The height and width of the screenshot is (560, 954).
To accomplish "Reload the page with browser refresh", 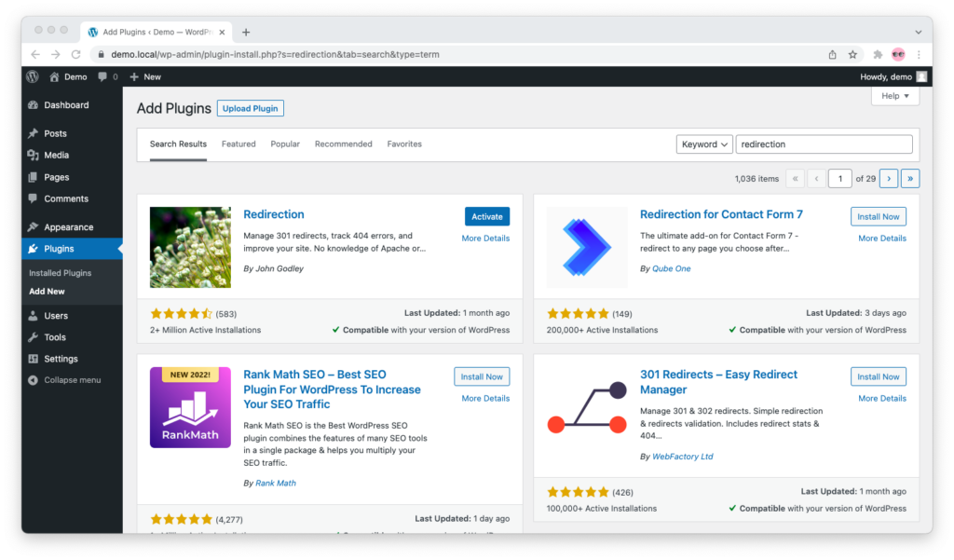I will coord(76,55).
